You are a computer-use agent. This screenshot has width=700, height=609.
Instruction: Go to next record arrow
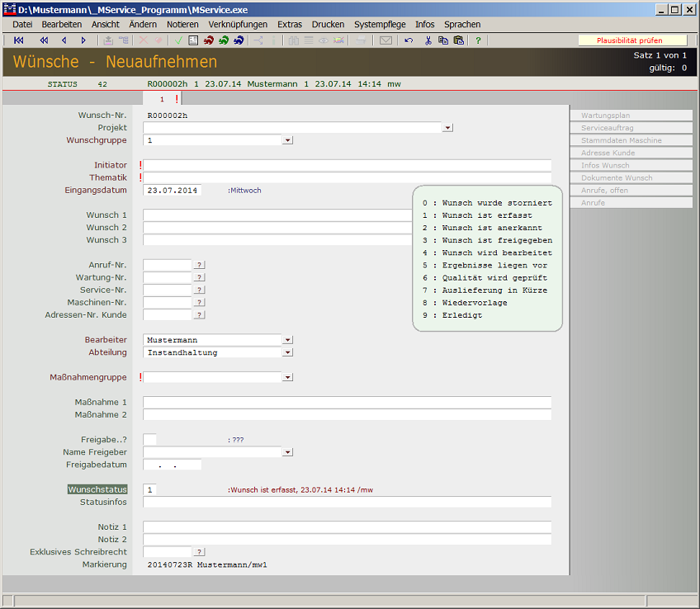pos(83,40)
